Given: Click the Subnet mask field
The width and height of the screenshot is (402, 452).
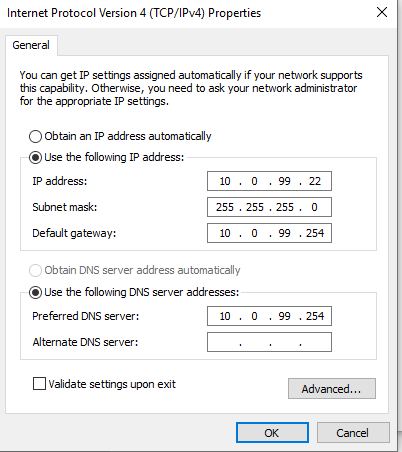Looking at the screenshot, I should tap(269, 207).
